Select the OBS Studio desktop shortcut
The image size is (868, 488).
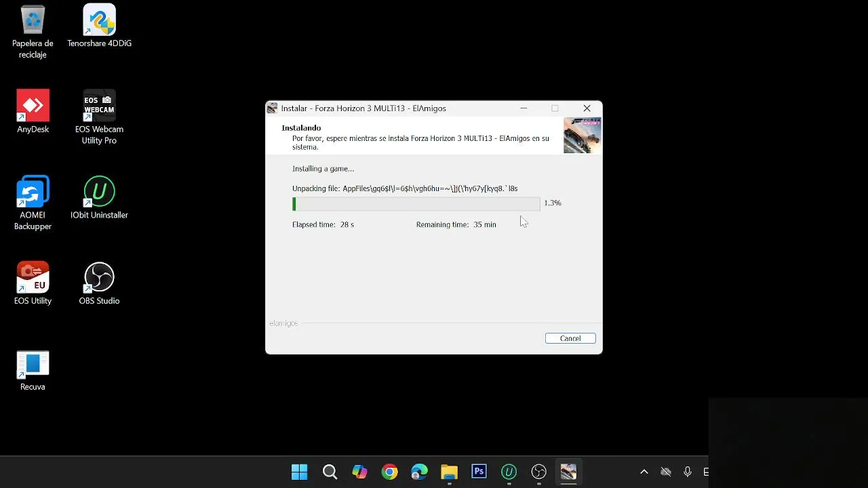pos(99,284)
